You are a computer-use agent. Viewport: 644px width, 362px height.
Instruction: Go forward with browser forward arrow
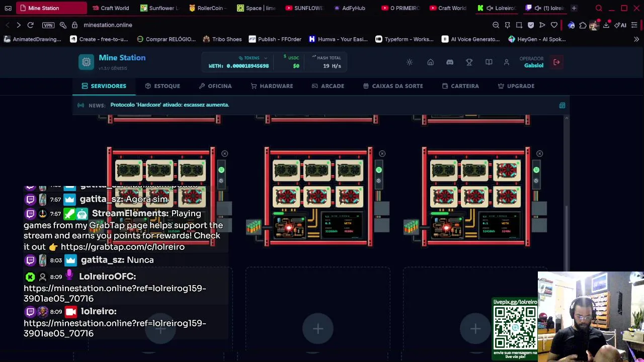tap(18, 25)
